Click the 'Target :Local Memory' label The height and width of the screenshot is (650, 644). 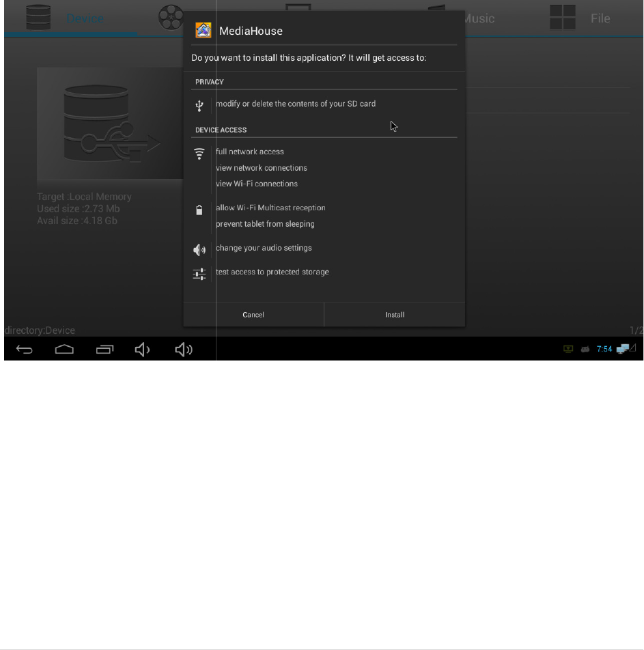[x=84, y=197]
